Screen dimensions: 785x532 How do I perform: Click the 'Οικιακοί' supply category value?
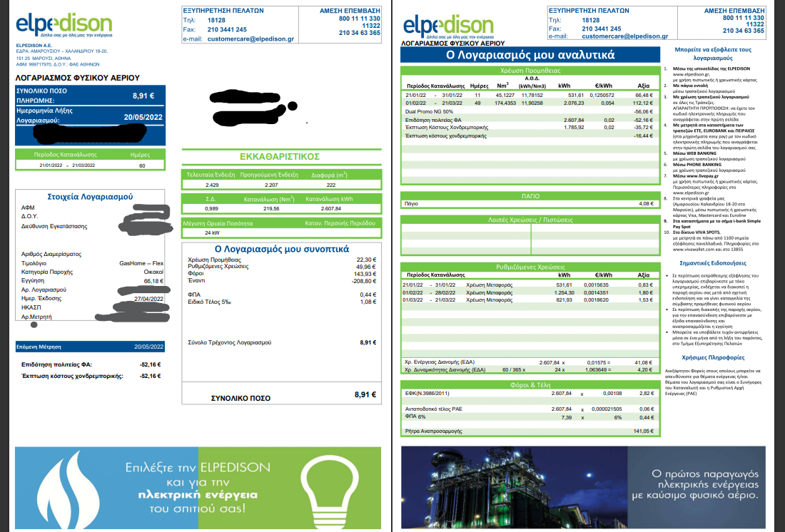pyautogui.click(x=153, y=272)
